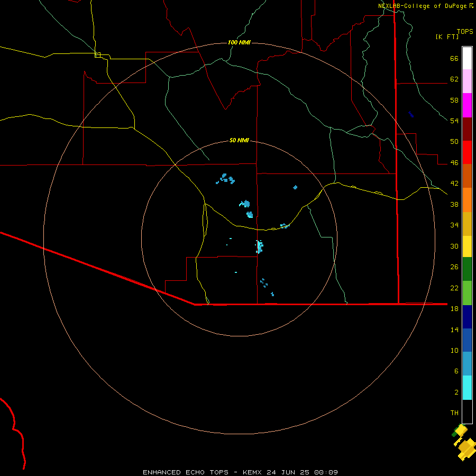Screen dimensions: 476x476
Task: Click the '6' scale value
Action: click(456, 371)
